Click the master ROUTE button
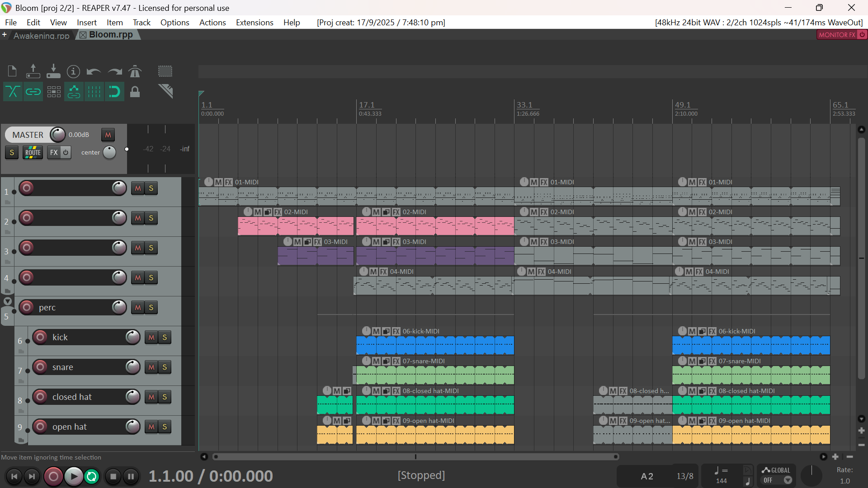This screenshot has height=488, width=868. [33, 153]
